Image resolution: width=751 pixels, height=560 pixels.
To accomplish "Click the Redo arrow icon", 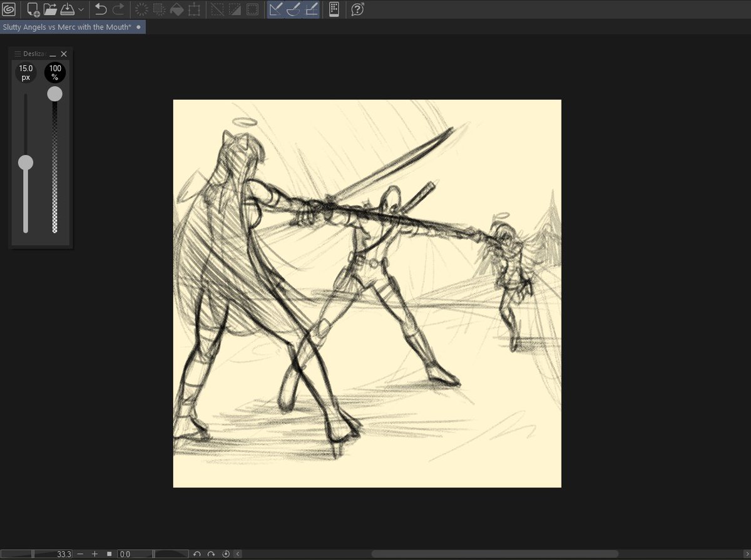I will 119,9.
